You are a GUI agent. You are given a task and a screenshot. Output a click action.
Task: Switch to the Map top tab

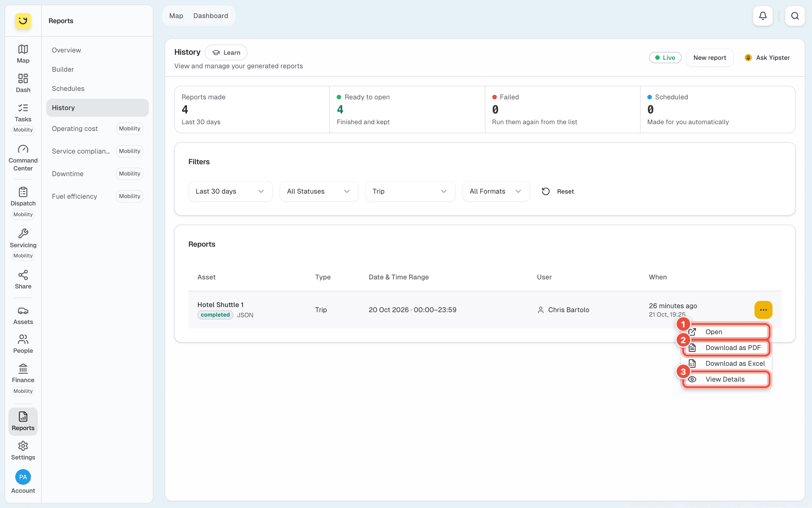[x=176, y=16]
